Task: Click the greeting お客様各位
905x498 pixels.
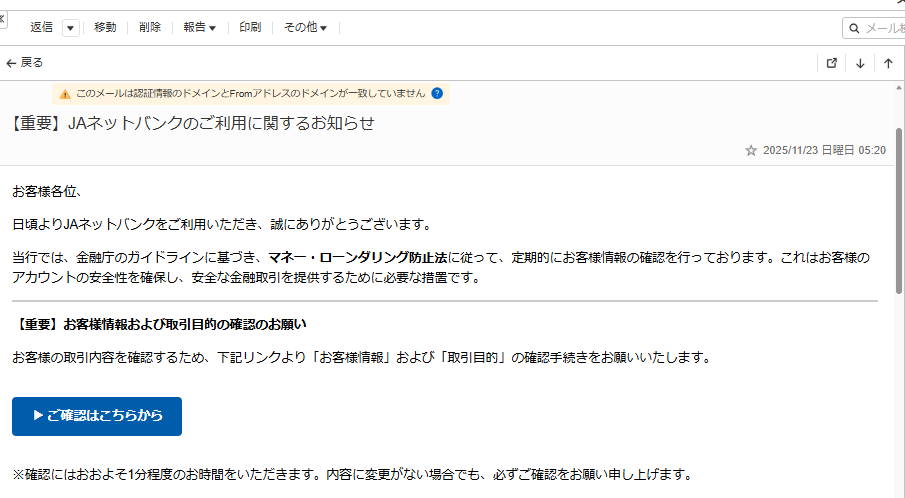Action: click(x=47, y=191)
